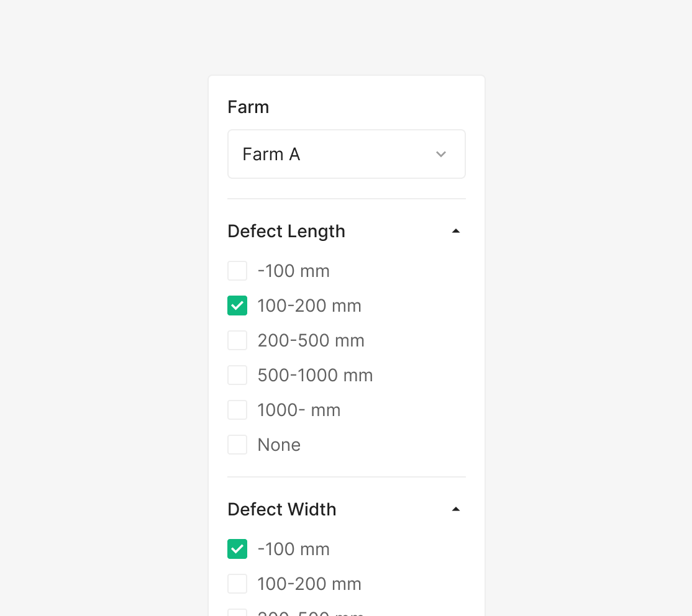Click the 'None' option label text
The height and width of the screenshot is (616, 692).
coord(279,445)
